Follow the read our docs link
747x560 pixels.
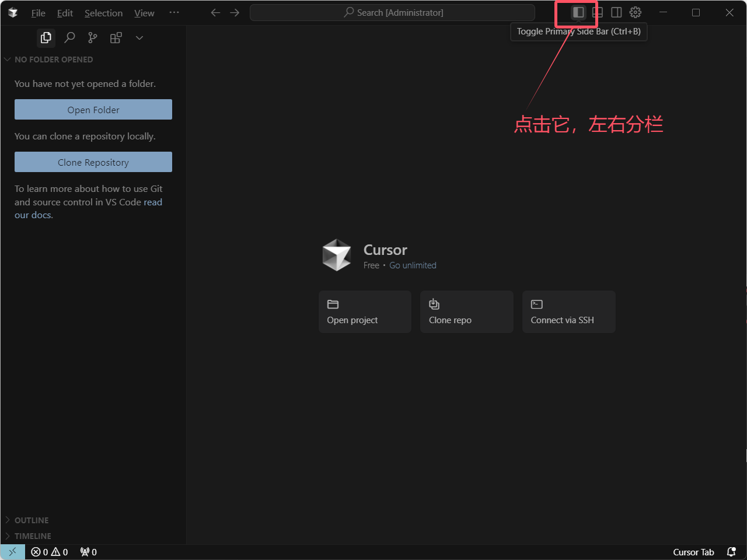click(88, 208)
